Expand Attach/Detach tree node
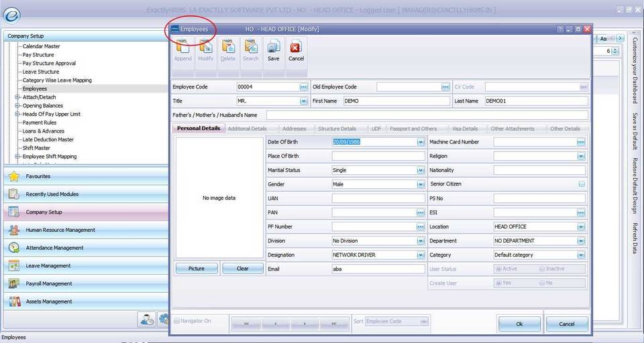 click(x=17, y=97)
